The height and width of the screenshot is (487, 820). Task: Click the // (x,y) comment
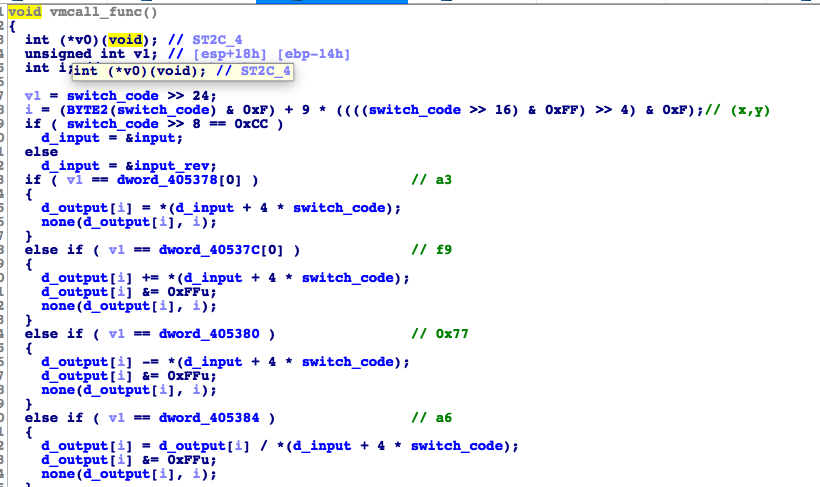pos(737,110)
